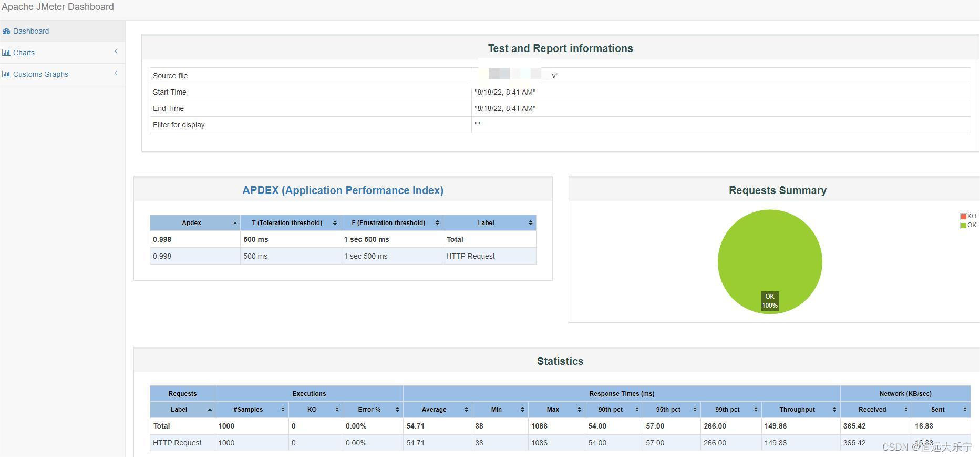Sort the APDEX table by Apdex column

(x=195, y=223)
